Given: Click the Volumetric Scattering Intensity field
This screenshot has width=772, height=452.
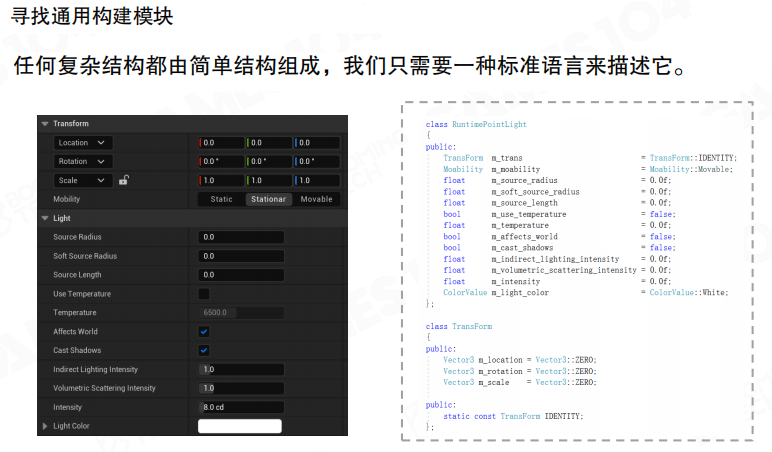Looking at the screenshot, I should pyautogui.click(x=241, y=388).
